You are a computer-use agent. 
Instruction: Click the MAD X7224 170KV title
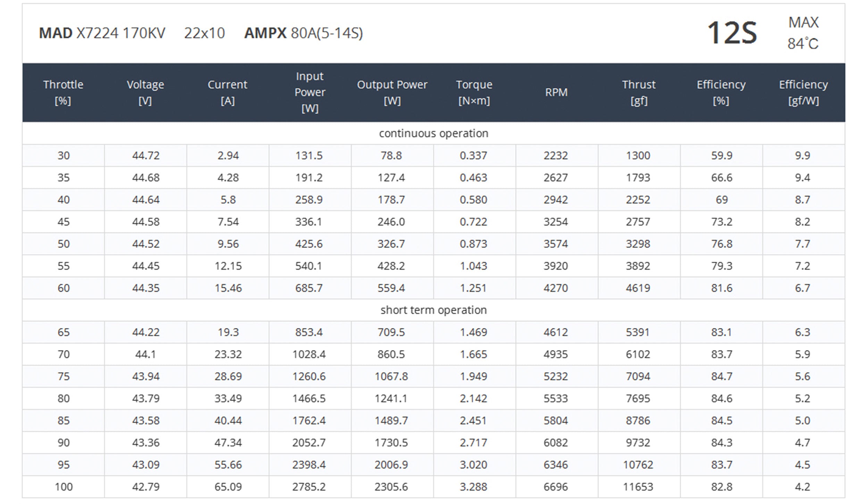(x=102, y=33)
